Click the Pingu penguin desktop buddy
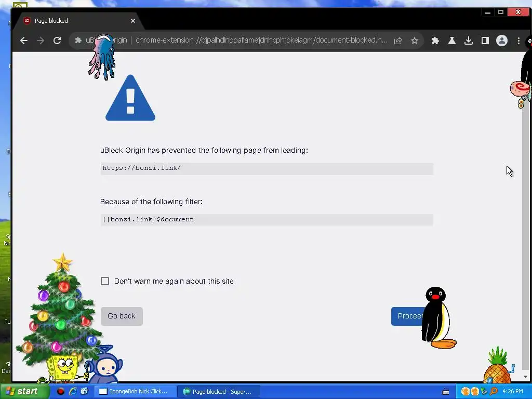The image size is (532, 399). coord(438,317)
